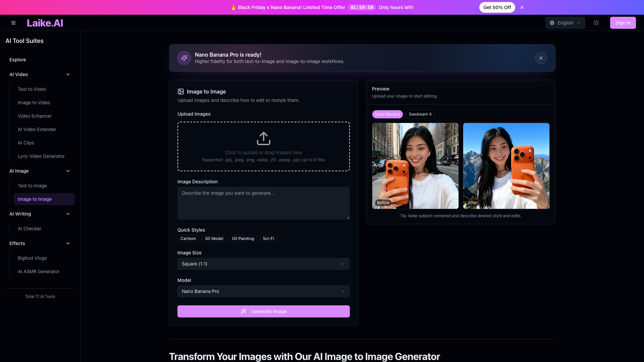This screenshot has height=362, width=644.
Task: Open the English language dropdown
Action: pyautogui.click(x=565, y=23)
